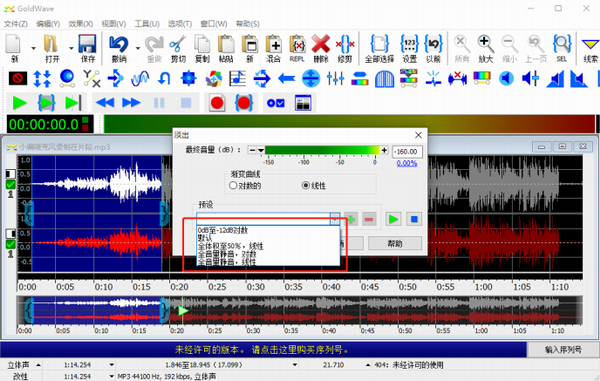Open control properties icon beside record buttons
The height and width of the screenshot is (381, 600).
coord(276,103)
